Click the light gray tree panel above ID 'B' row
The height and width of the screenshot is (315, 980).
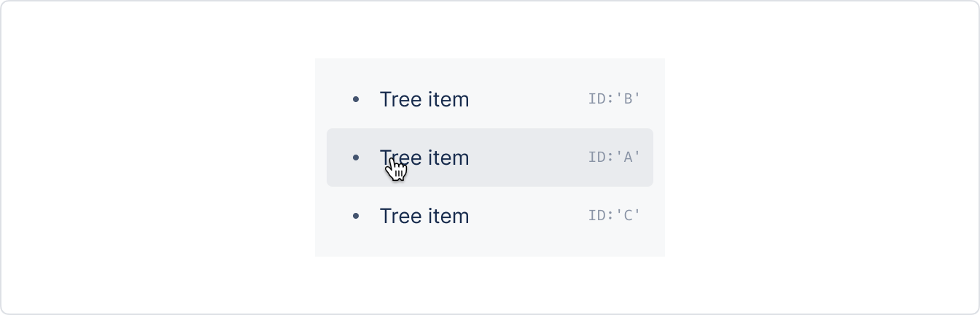pyautogui.click(x=490, y=64)
